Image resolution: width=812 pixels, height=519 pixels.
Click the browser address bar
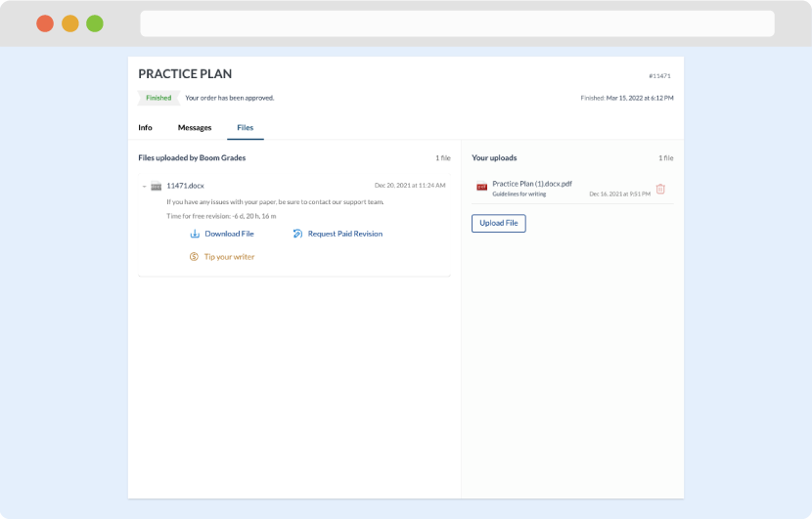tap(457, 23)
